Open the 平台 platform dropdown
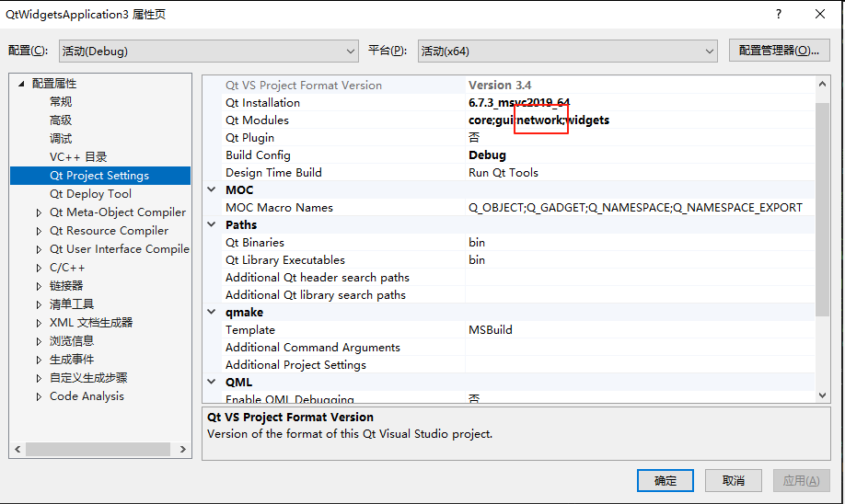845x504 pixels. click(567, 52)
